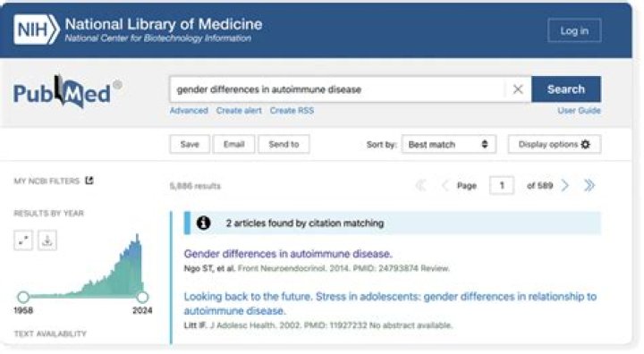This screenshot has height=354, width=644.
Task: Open article Looking back to the future
Action: coord(390,303)
